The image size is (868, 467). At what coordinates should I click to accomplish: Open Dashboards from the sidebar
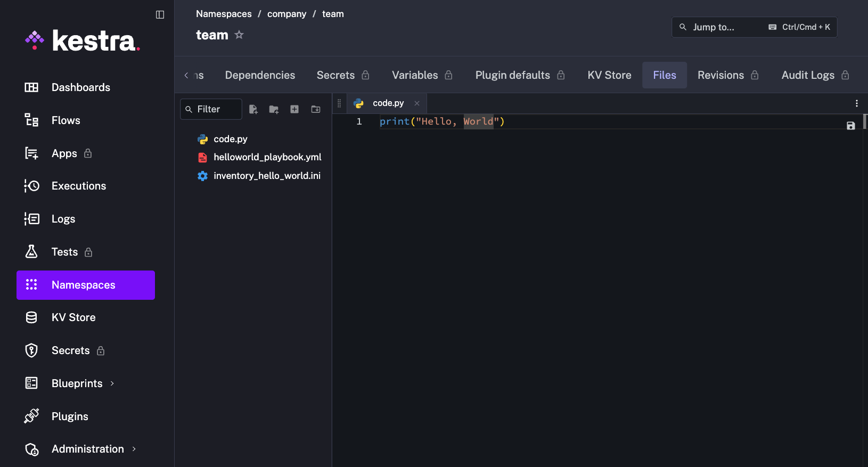click(x=86, y=87)
